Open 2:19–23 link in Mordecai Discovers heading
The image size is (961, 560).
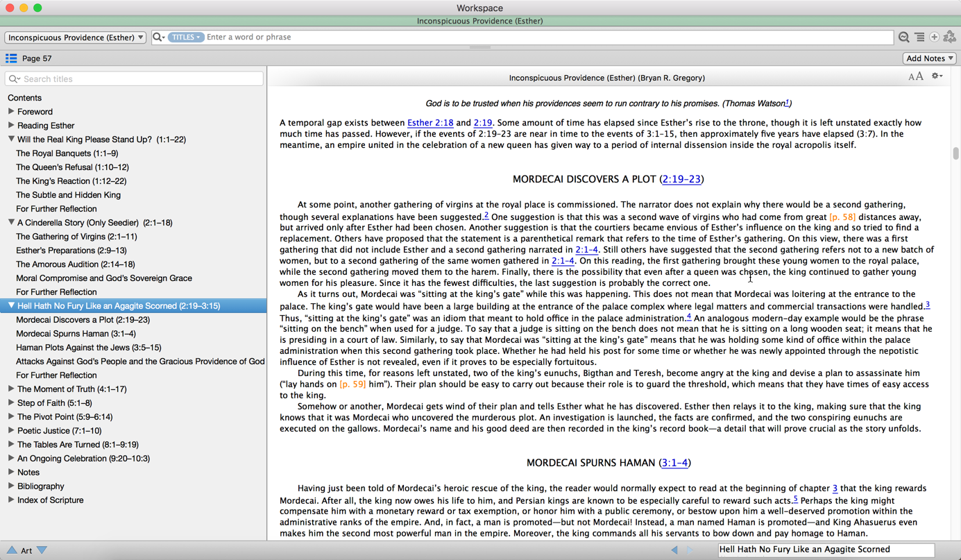tap(681, 179)
